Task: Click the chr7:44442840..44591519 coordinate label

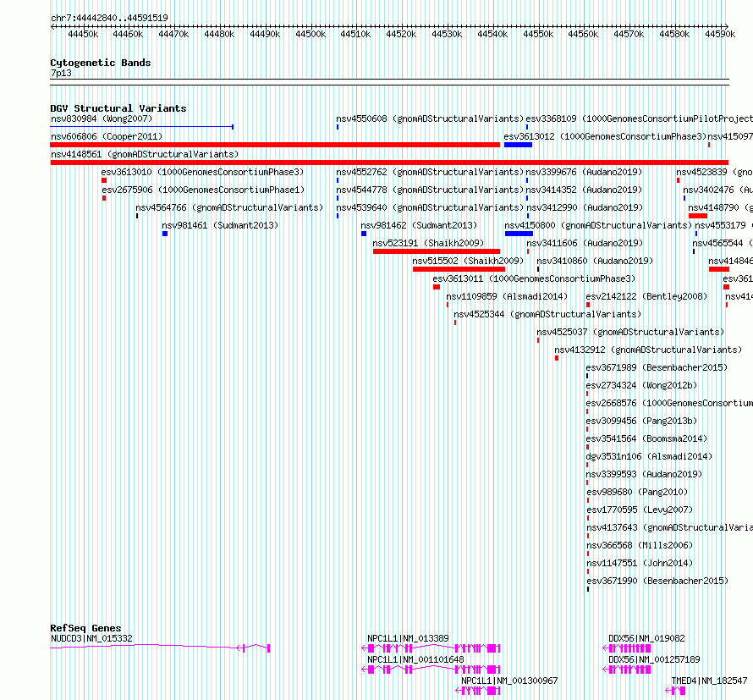Action: click(x=109, y=19)
